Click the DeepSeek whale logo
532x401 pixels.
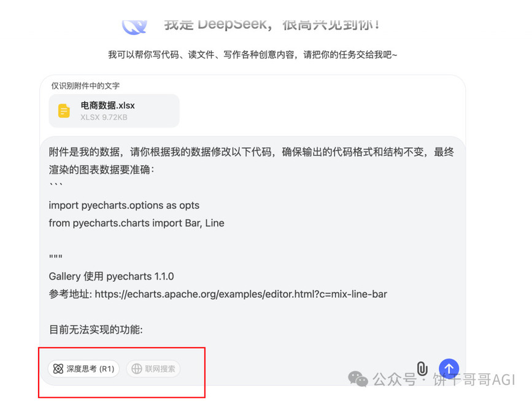pyautogui.click(x=135, y=26)
